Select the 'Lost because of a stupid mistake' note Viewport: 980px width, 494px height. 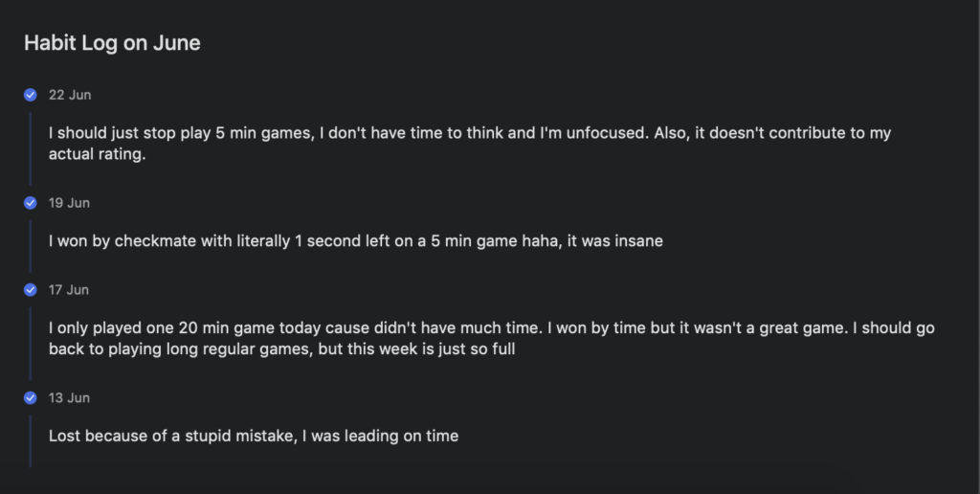(254, 436)
